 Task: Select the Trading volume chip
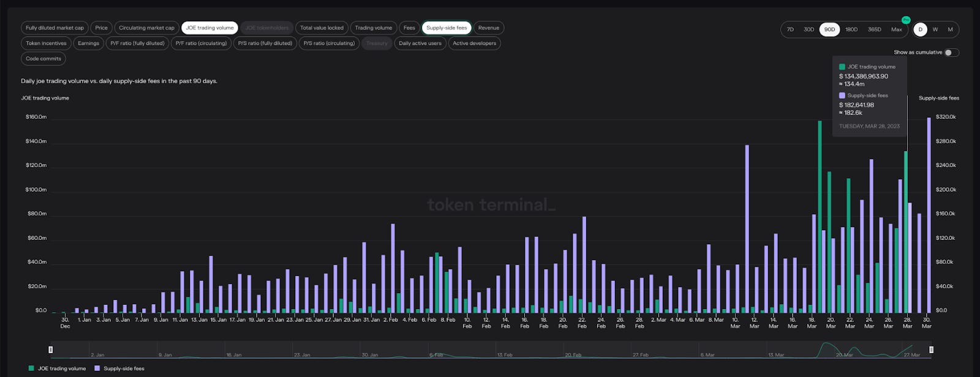coord(374,28)
